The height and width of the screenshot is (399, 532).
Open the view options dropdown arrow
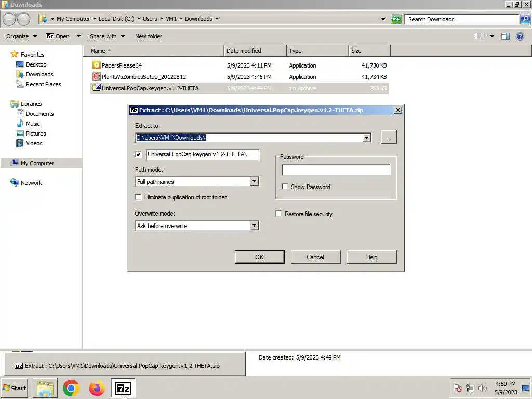pyautogui.click(x=491, y=36)
